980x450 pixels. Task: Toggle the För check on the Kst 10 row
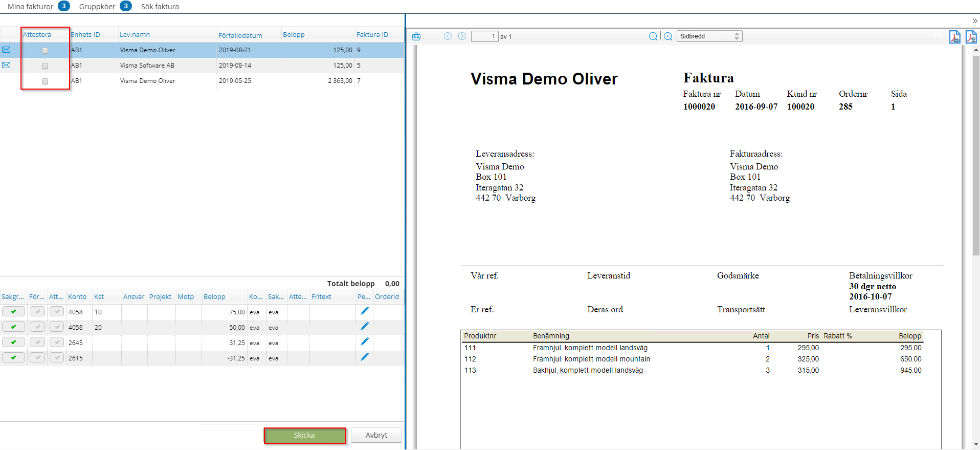tap(37, 311)
